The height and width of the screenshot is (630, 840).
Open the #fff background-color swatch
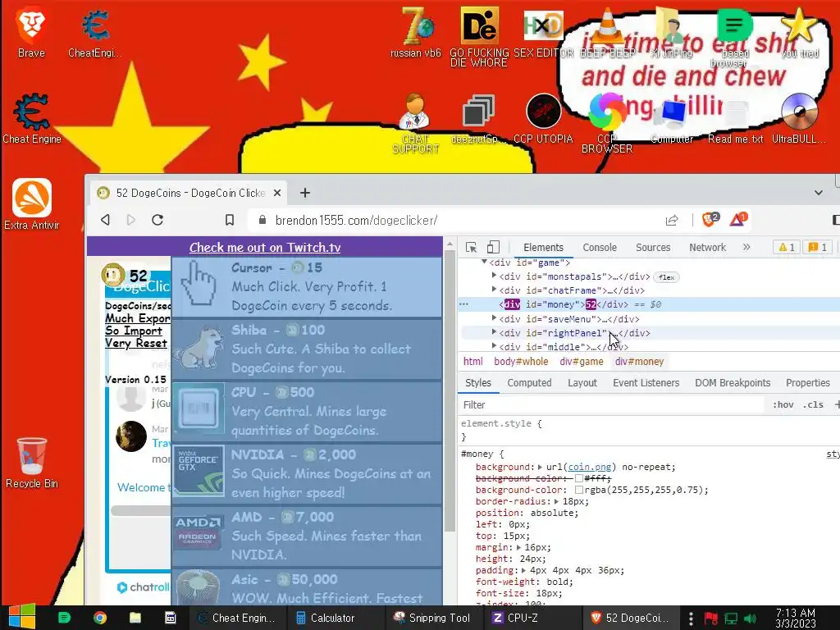pos(578,478)
